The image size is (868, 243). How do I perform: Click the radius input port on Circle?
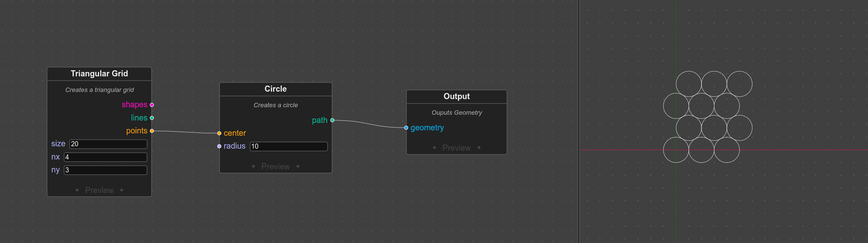219,146
